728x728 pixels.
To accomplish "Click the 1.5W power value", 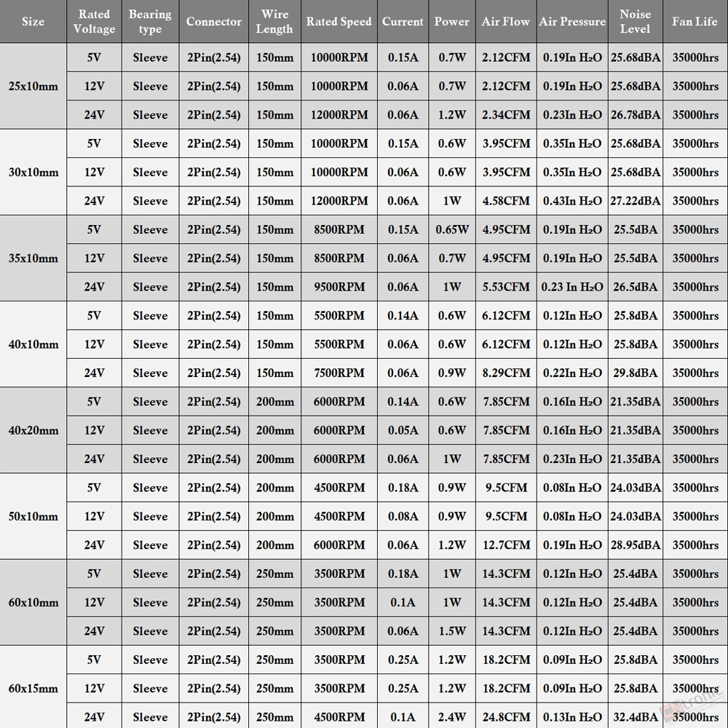I will [x=452, y=631].
